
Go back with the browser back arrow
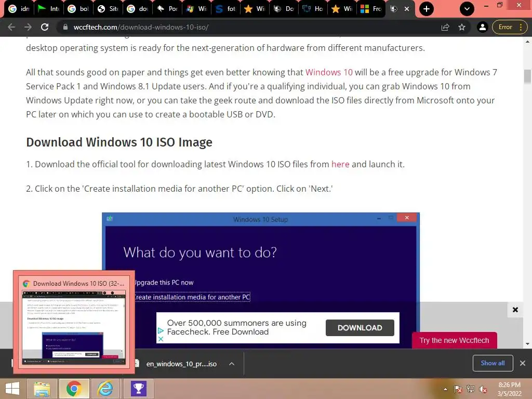tap(11, 27)
